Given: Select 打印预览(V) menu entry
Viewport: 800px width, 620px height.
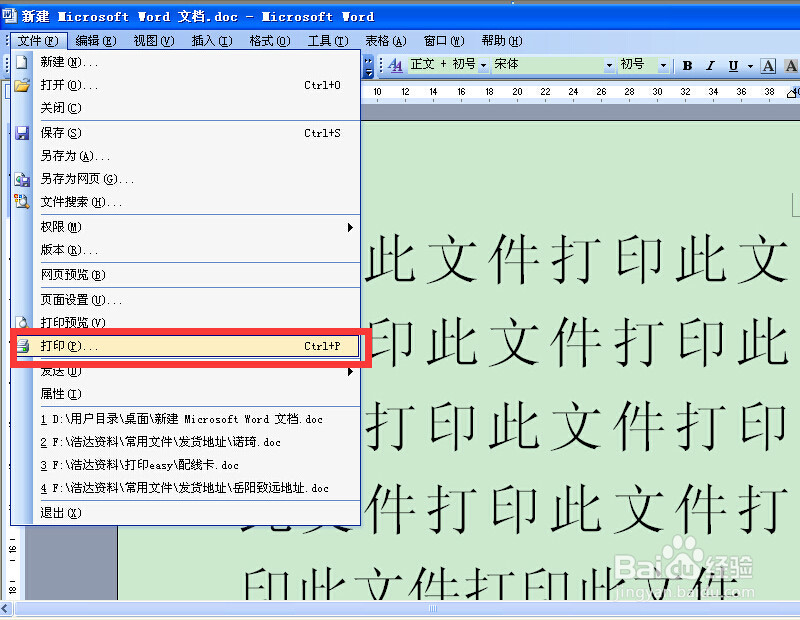Looking at the screenshot, I should pos(186,323).
